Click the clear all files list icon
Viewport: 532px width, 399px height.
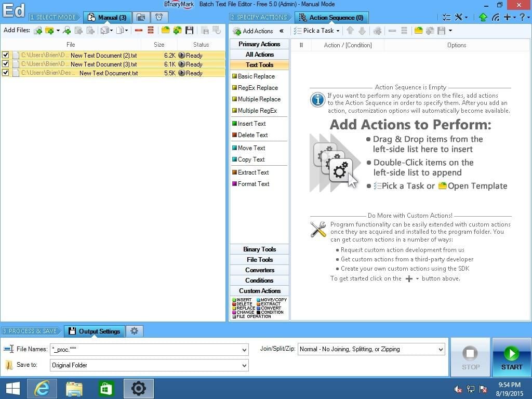click(151, 31)
